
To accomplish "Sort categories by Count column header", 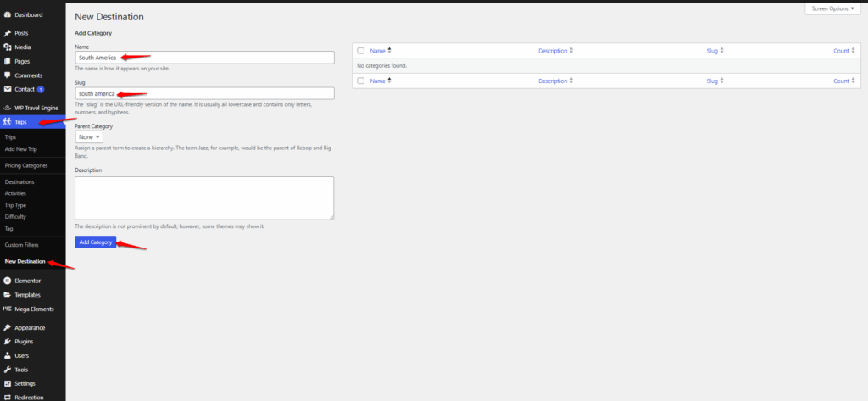I will pos(841,51).
